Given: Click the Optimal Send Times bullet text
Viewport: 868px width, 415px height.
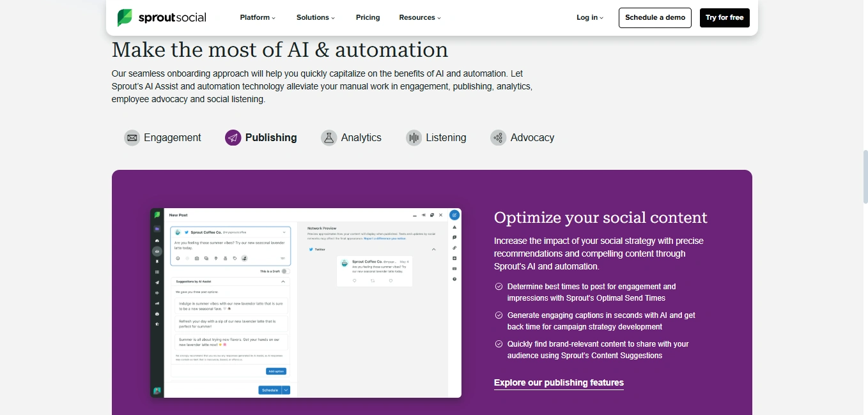Looking at the screenshot, I should (x=591, y=292).
